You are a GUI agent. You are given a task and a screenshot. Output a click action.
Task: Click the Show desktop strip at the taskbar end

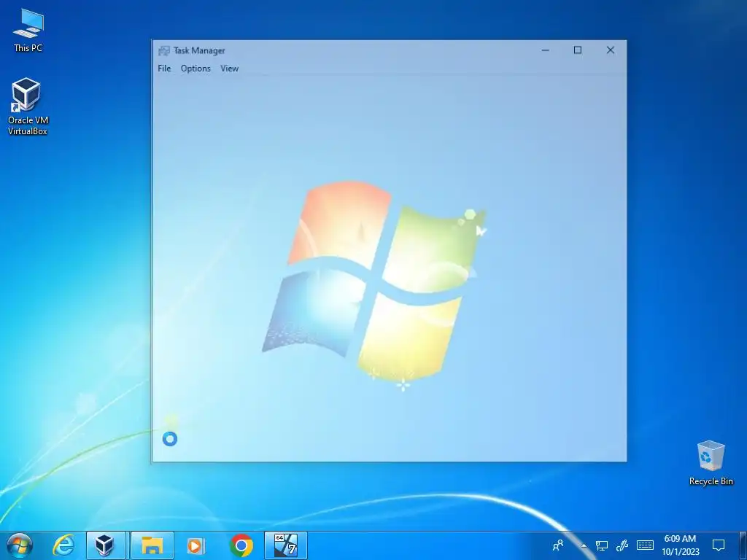743,545
